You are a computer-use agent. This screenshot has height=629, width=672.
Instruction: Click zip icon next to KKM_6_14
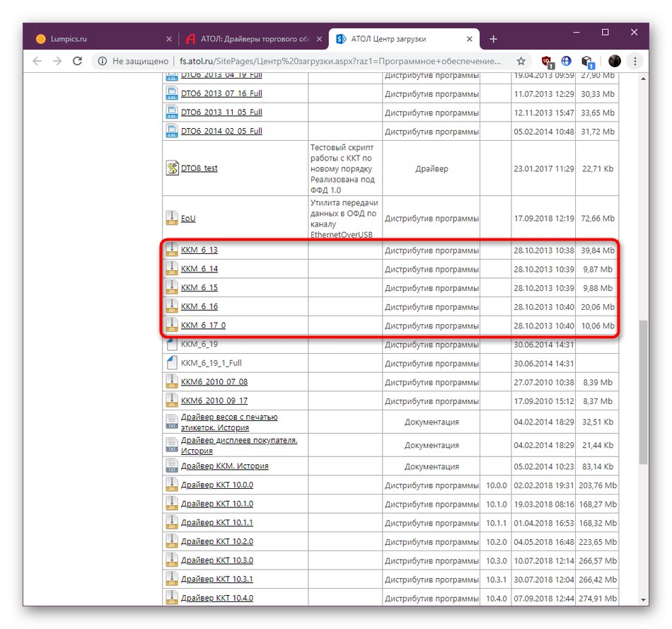point(172,268)
